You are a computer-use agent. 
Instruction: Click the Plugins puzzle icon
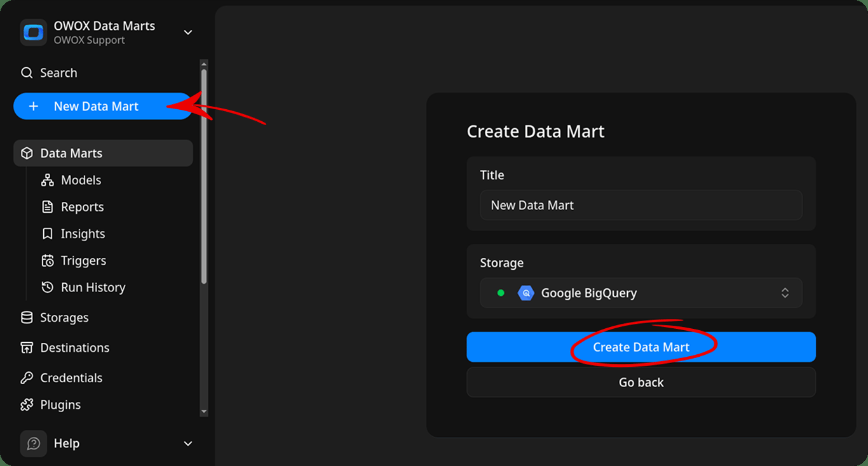point(27,404)
